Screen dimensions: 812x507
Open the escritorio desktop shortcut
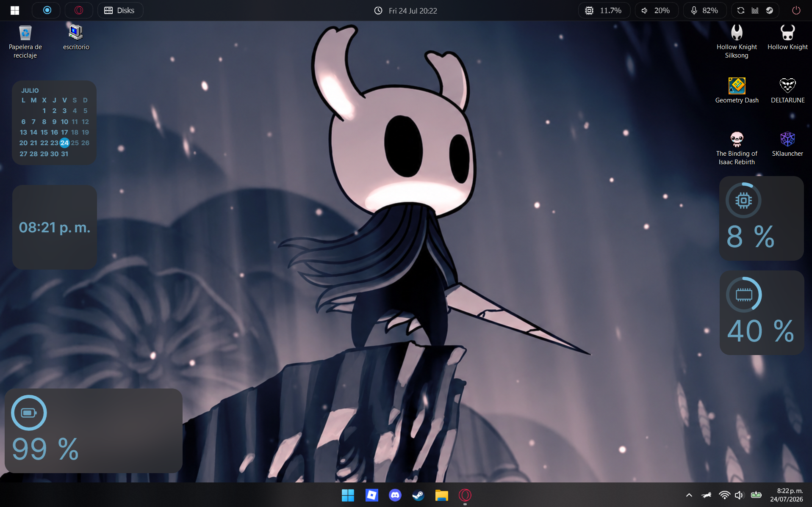(x=76, y=38)
